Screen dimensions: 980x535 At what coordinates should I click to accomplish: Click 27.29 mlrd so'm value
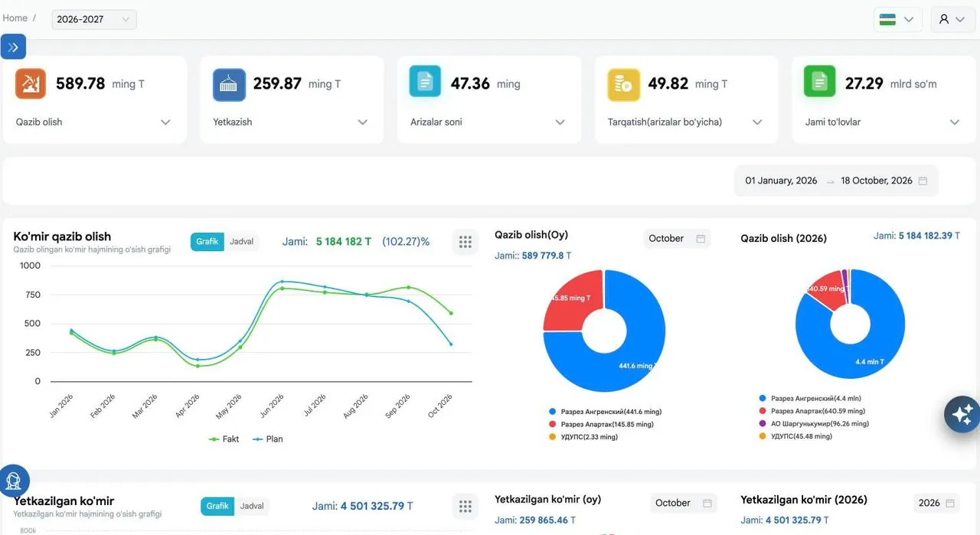coord(890,84)
